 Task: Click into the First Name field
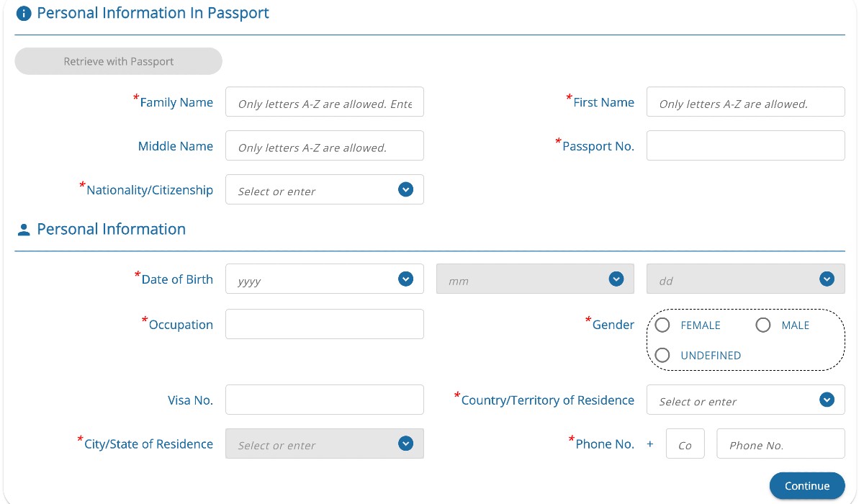click(x=746, y=102)
